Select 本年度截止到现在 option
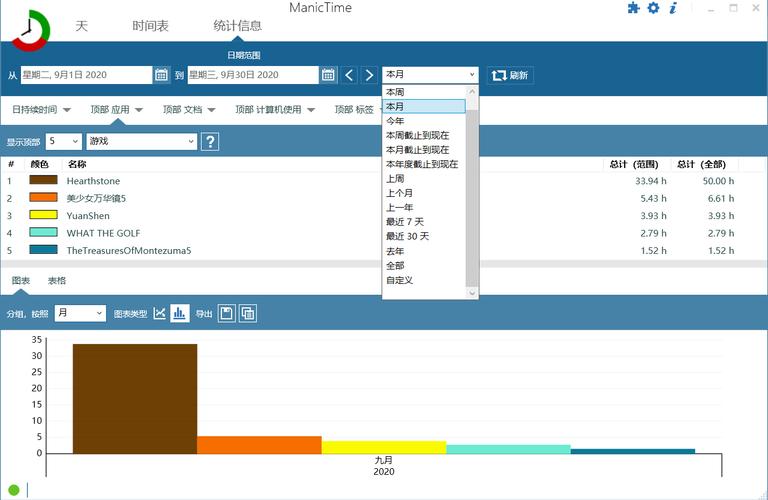This screenshot has width=768, height=500. (424, 164)
